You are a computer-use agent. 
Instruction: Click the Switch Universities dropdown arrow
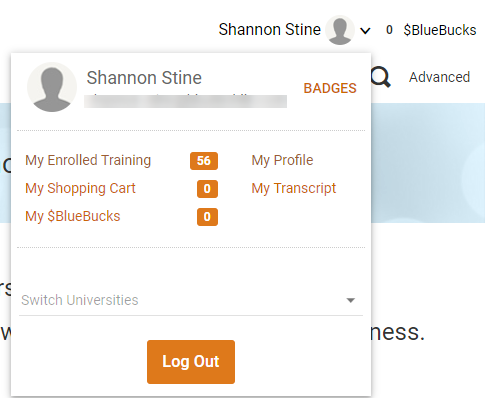click(350, 300)
